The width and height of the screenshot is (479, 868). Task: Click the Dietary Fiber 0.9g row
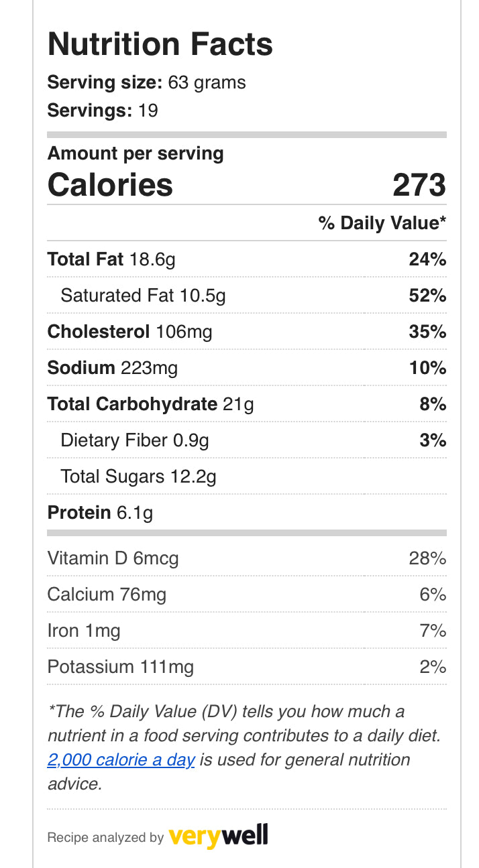(135, 440)
